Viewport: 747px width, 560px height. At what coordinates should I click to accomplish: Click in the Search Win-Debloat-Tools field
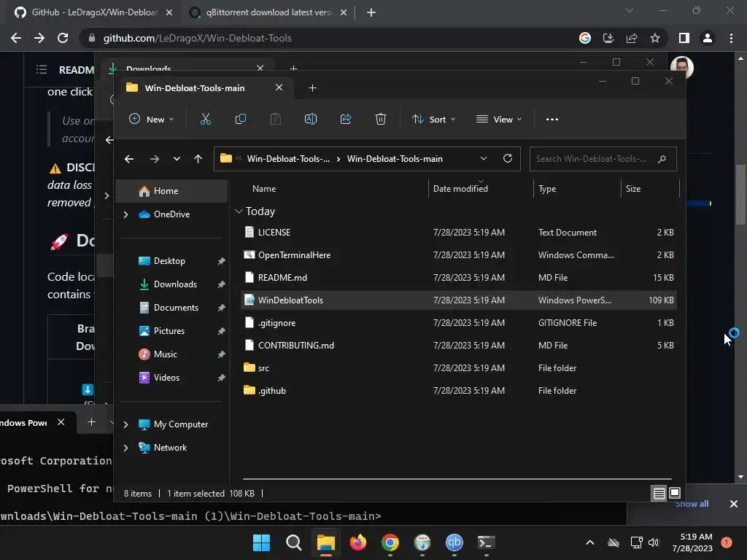click(x=603, y=159)
